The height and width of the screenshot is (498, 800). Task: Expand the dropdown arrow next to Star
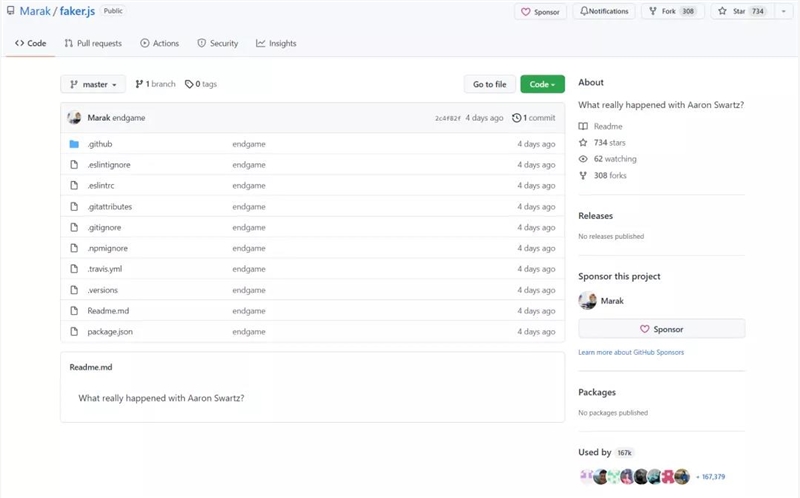(784, 11)
